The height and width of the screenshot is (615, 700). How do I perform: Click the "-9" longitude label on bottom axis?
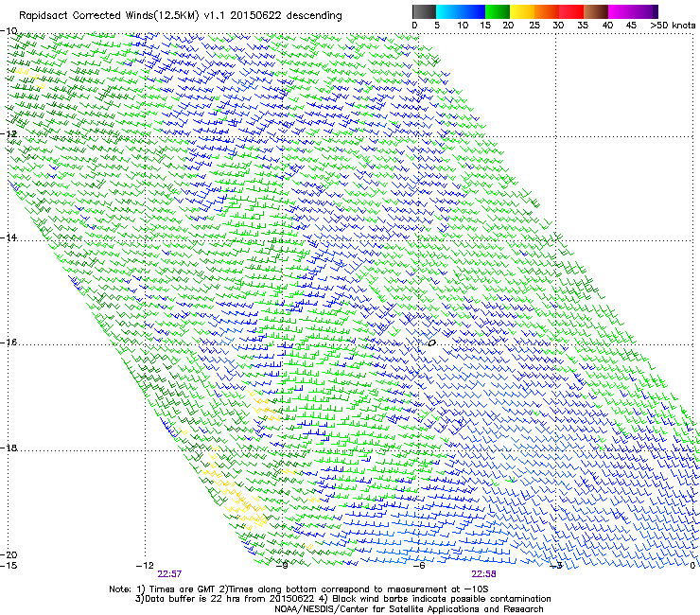pyautogui.click(x=282, y=566)
